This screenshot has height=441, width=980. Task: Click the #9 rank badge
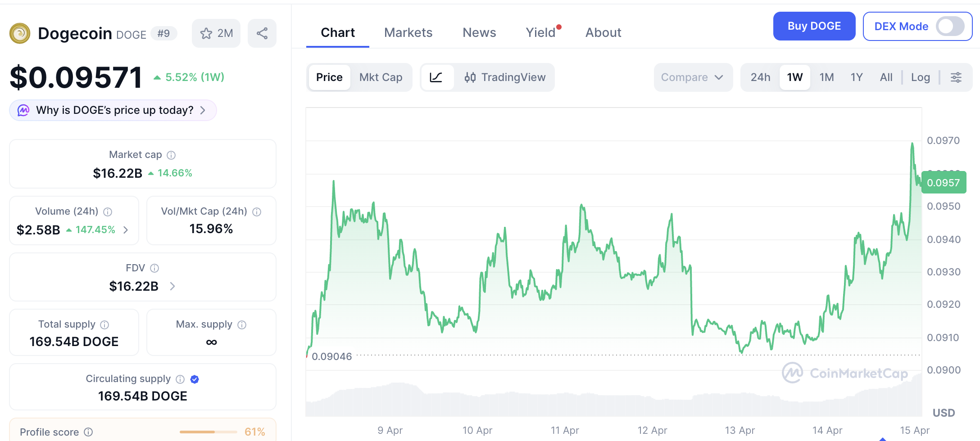[163, 33]
